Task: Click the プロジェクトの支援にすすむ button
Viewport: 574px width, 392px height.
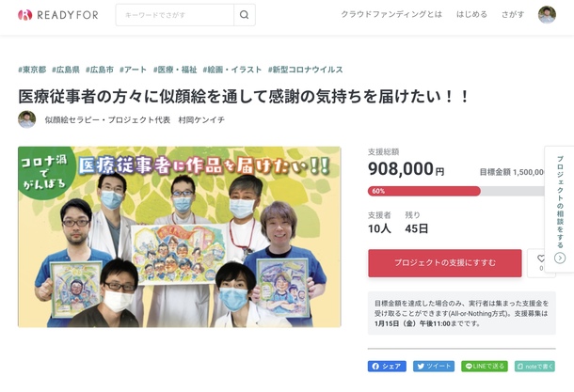Action: 445,263
